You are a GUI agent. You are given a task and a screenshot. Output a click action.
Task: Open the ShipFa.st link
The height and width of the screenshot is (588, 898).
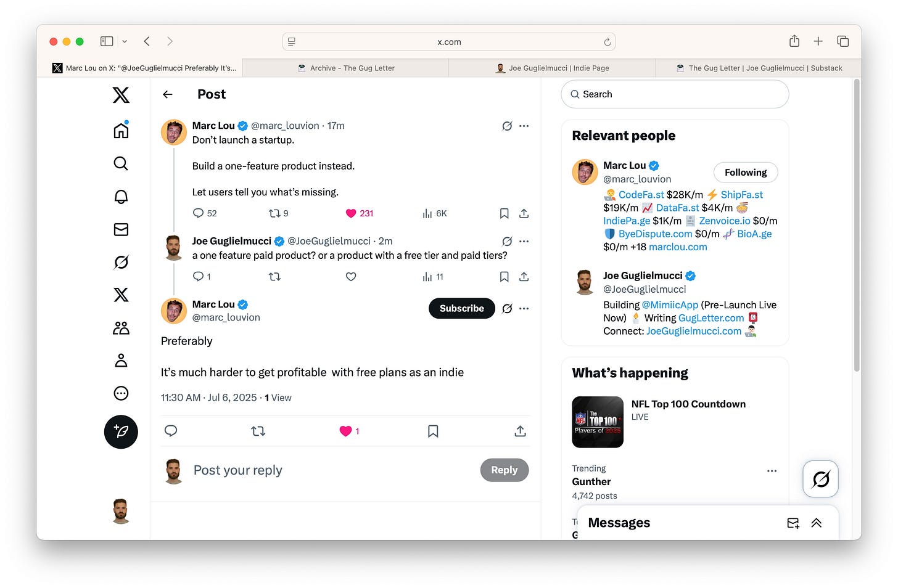click(742, 195)
